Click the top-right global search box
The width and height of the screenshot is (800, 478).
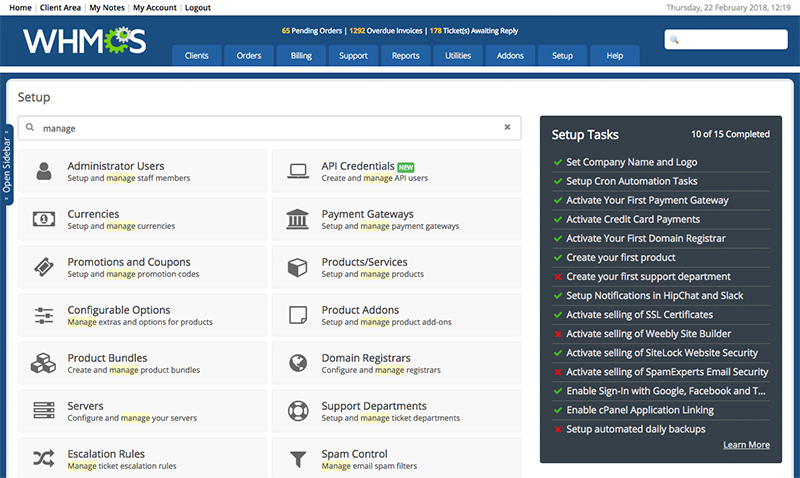click(x=726, y=39)
